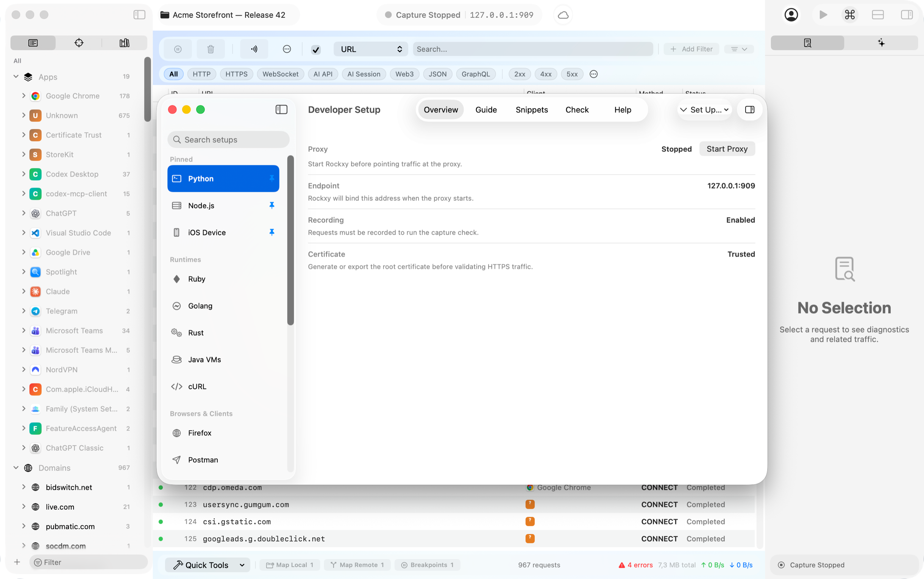Click the Add Filter button
Viewport: 924px width, 579px height.
pos(691,49)
